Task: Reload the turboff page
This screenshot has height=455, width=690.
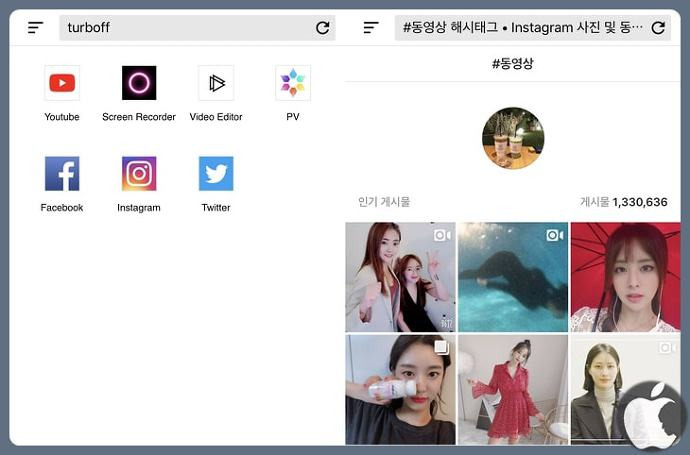Action: [323, 28]
